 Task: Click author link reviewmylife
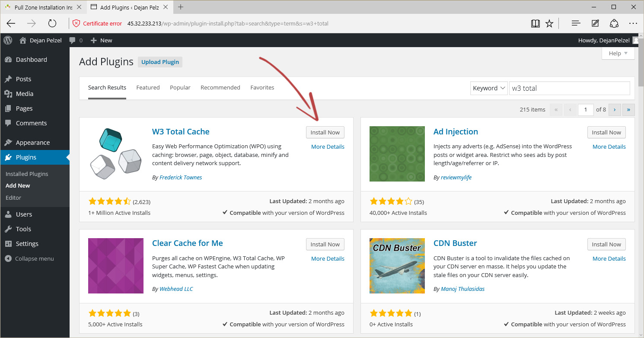tap(456, 177)
